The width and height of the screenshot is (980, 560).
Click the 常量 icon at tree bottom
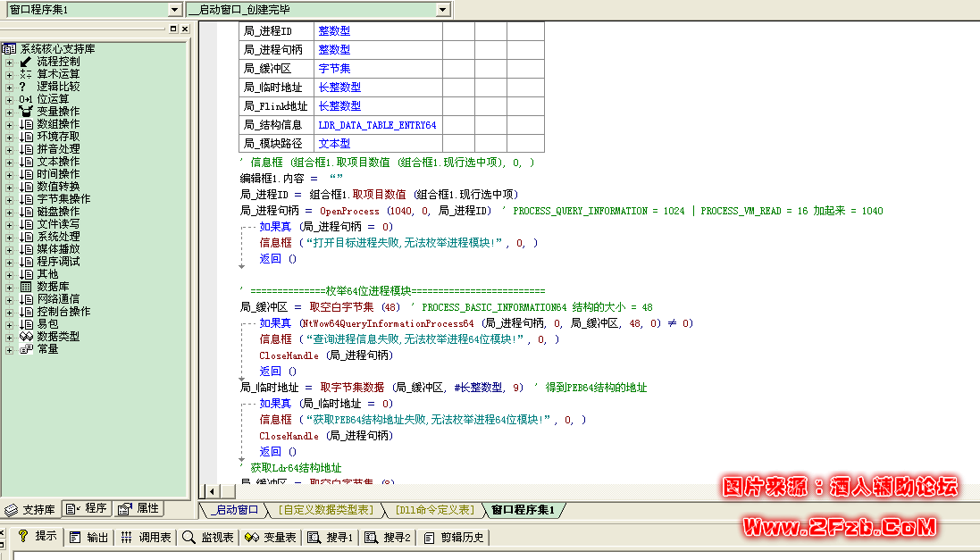click(26, 349)
